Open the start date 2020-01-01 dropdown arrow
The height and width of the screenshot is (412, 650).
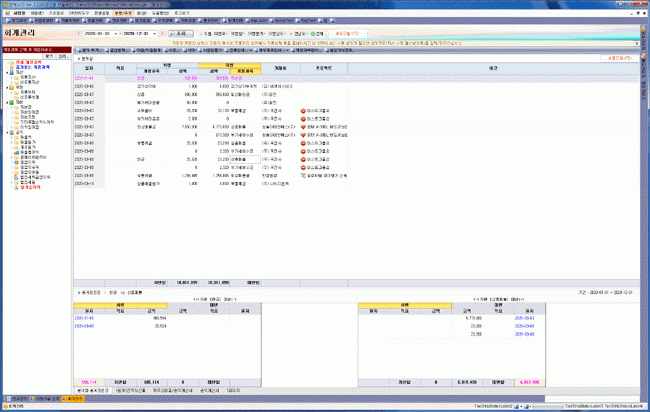pos(115,34)
